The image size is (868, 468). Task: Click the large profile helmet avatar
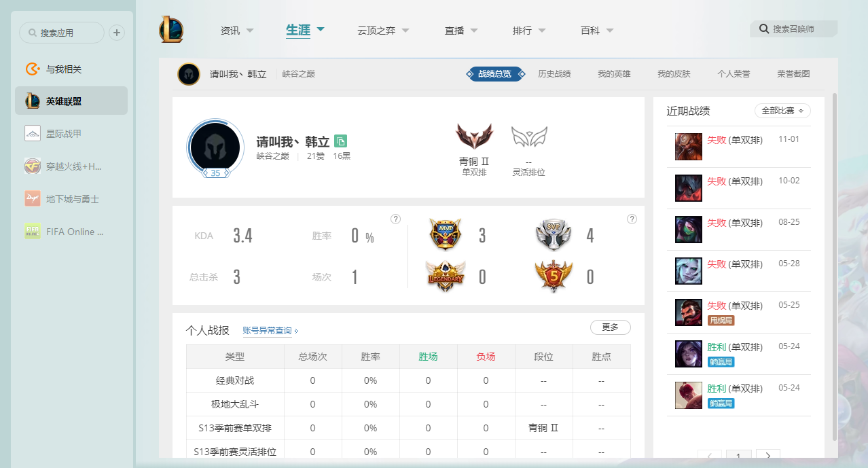coord(215,147)
